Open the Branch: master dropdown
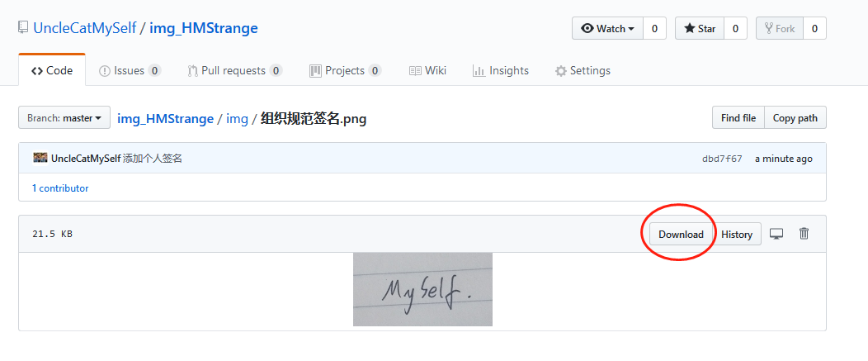 tap(64, 117)
